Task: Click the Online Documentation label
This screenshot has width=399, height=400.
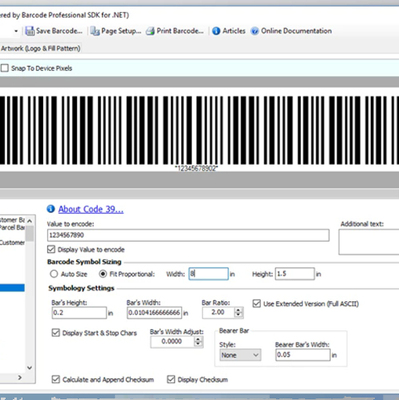Action: [x=296, y=31]
